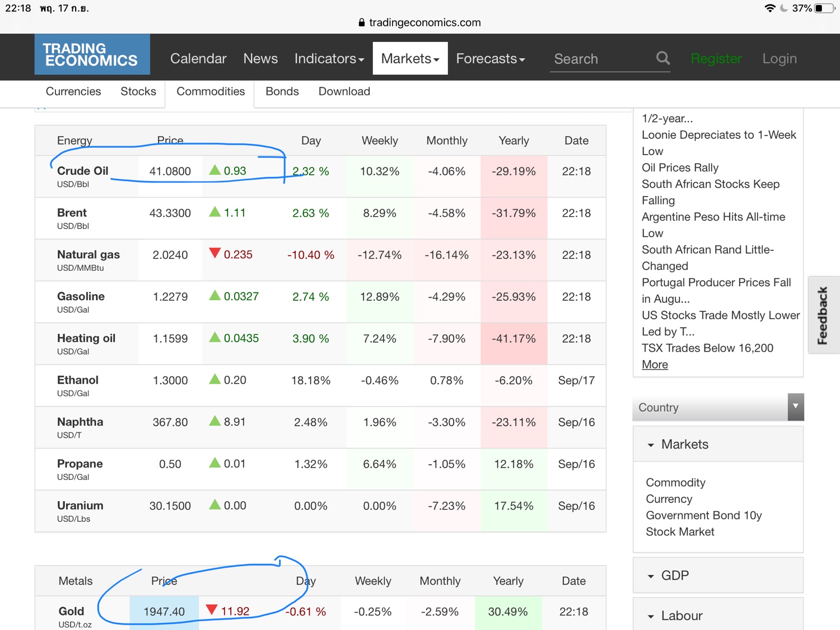Switch to the Stocks tab

(138, 91)
